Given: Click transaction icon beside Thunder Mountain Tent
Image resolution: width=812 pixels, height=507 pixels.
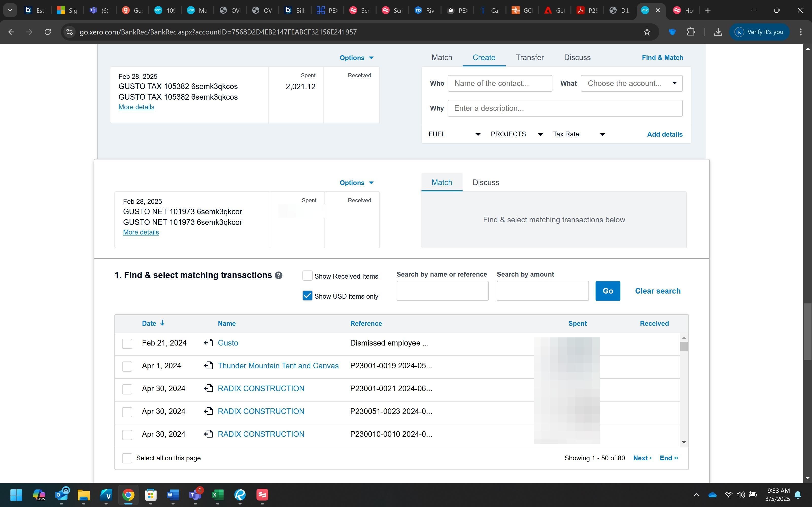Looking at the screenshot, I should tap(208, 366).
